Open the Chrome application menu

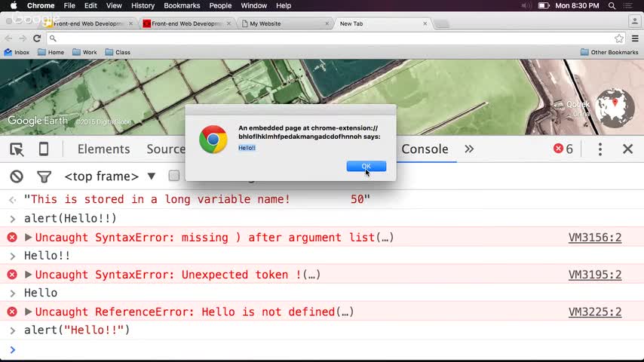[41, 6]
